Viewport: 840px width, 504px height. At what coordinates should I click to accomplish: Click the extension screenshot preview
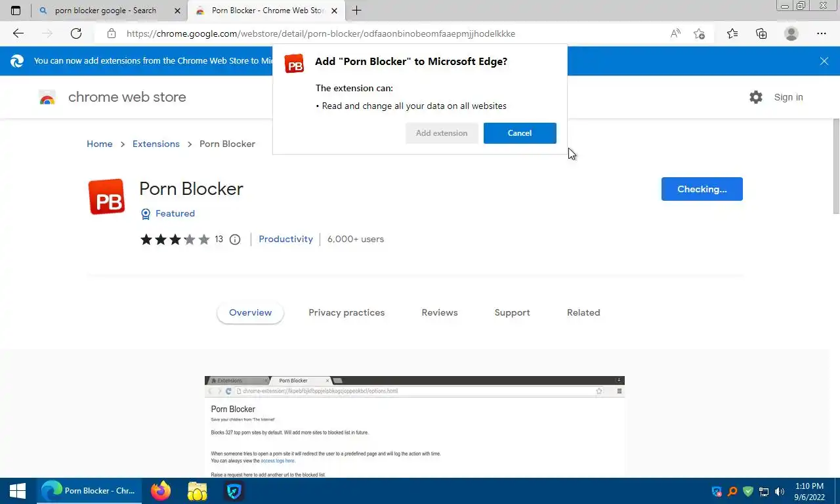[x=415, y=427]
